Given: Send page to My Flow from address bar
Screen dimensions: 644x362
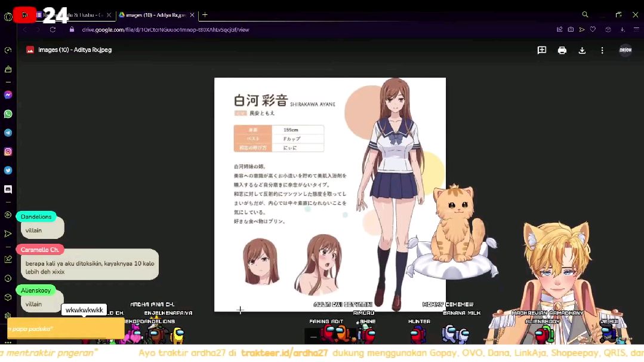Looking at the screenshot, I should click(581, 30).
